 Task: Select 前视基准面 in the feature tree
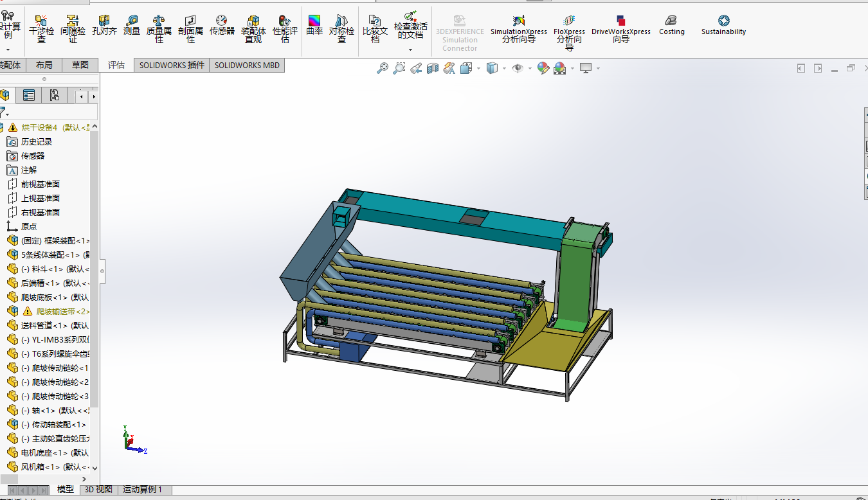[x=40, y=184]
